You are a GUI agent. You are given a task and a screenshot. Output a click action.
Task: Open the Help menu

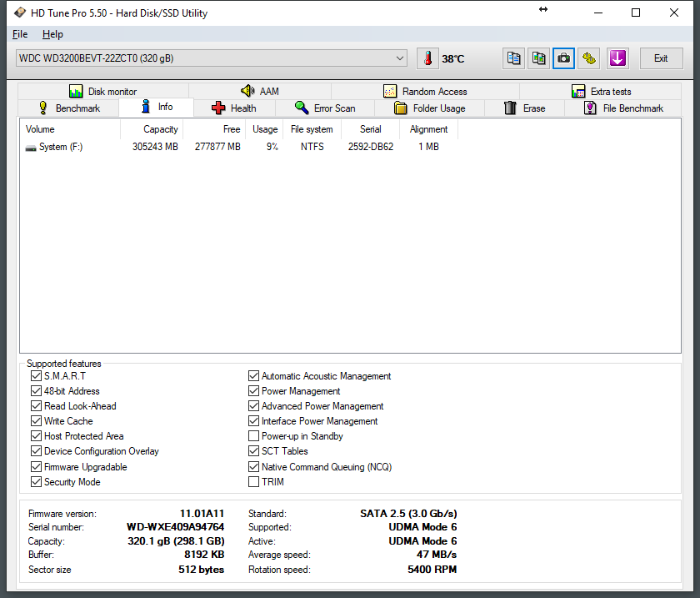pyautogui.click(x=52, y=34)
